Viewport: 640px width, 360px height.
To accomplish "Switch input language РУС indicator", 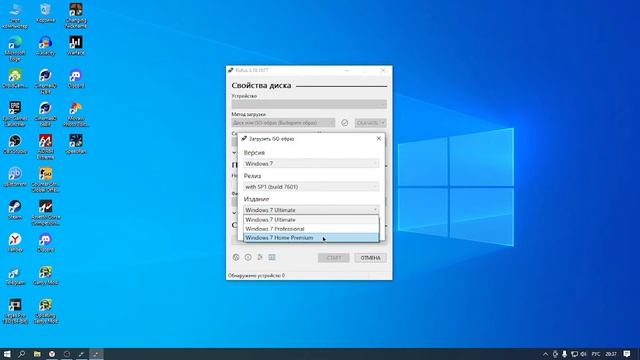I will [596, 354].
